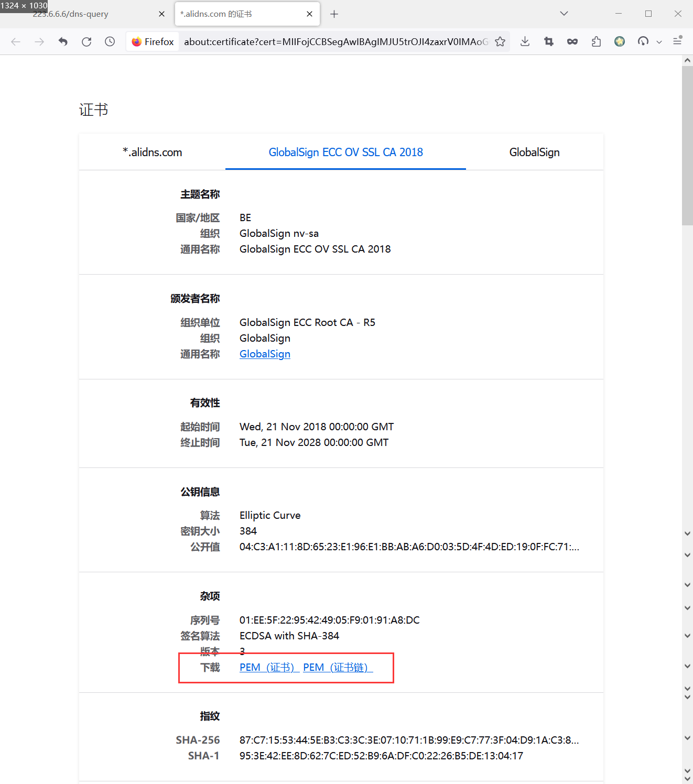Download PEM (证书链) chain file

(x=338, y=668)
